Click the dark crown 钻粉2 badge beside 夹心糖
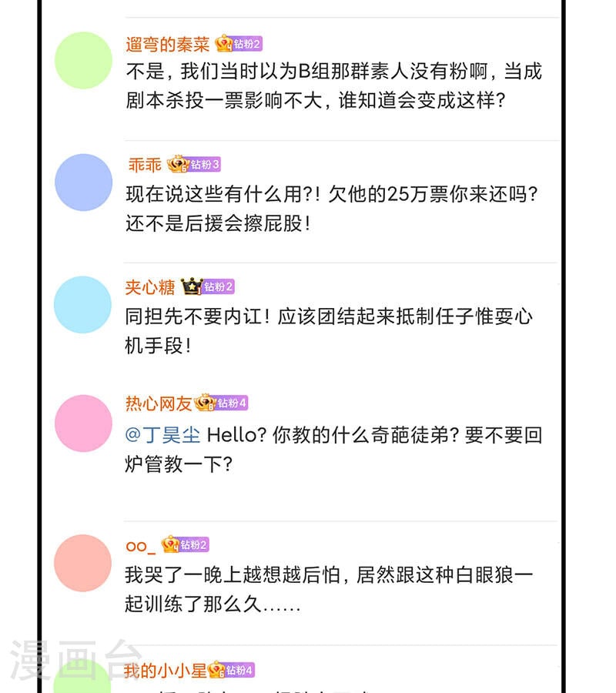 coord(207,286)
